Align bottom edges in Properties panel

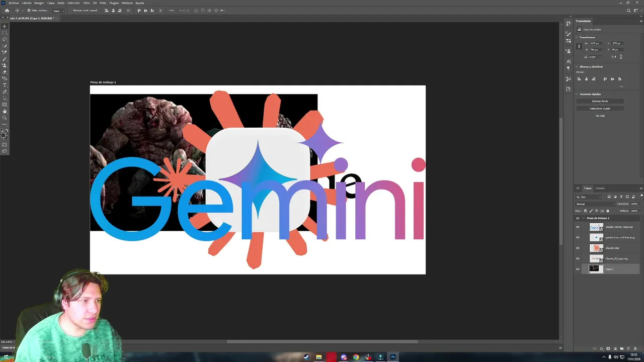620,79
